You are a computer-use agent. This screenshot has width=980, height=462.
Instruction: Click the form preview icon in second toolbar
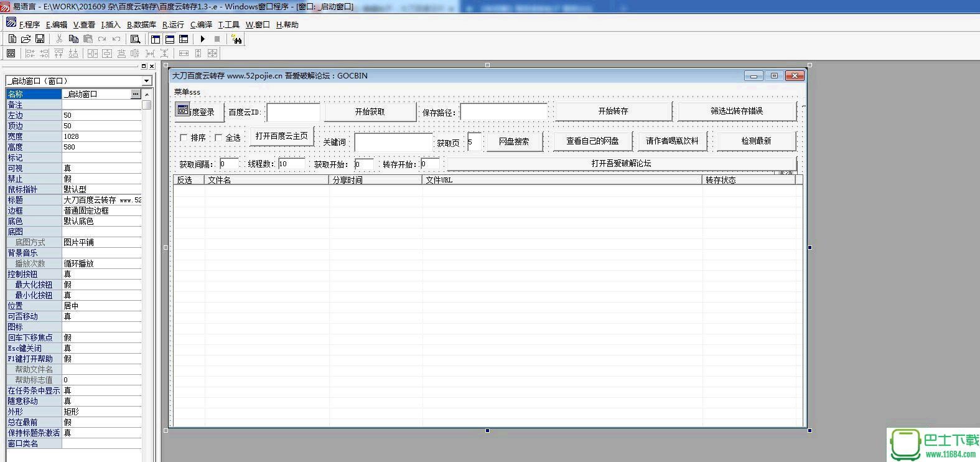(11, 54)
